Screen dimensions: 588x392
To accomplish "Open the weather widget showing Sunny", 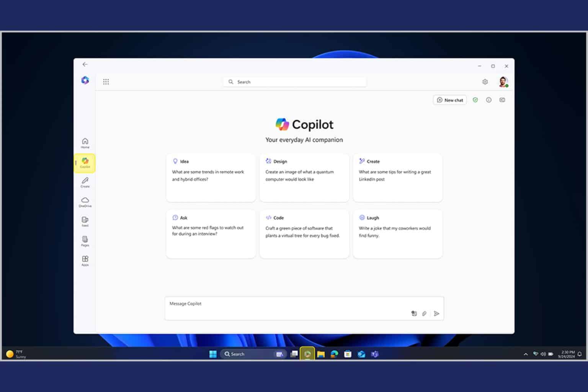I will click(x=16, y=354).
